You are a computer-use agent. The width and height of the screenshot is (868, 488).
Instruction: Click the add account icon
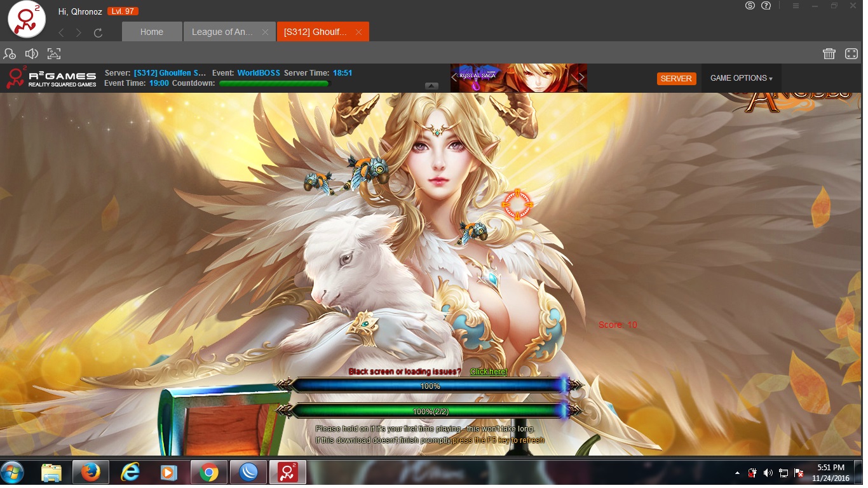(x=10, y=54)
